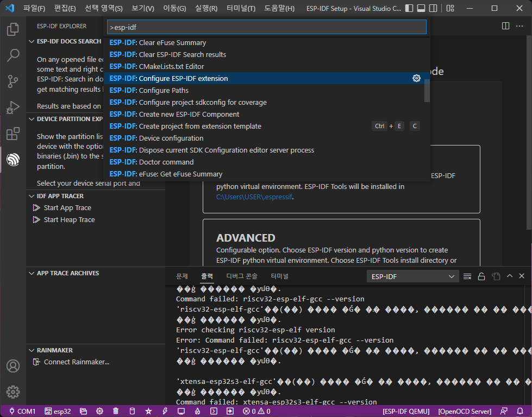The width and height of the screenshot is (532, 417).
Task: Close the bottom output panel
Action: [522, 276]
